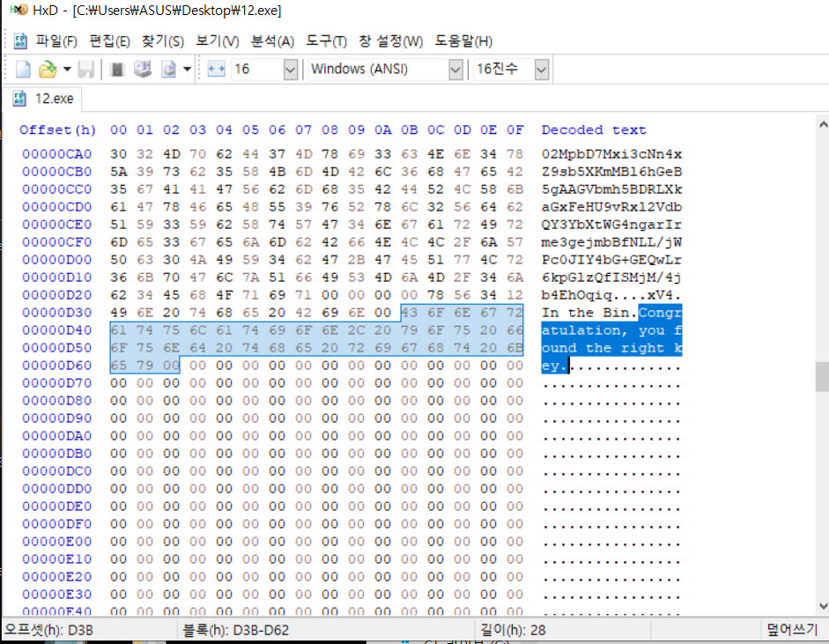Open the 도움말(H) menu
The width and height of the screenshot is (829, 644).
[463, 41]
